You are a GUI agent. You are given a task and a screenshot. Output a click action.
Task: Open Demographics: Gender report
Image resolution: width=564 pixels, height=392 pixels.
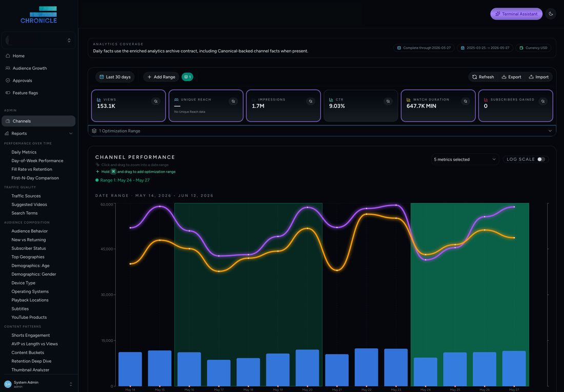[x=33, y=275]
